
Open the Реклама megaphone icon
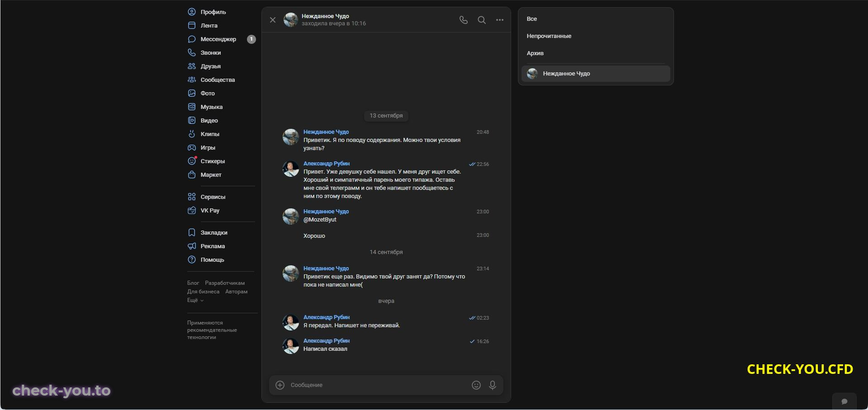click(192, 246)
